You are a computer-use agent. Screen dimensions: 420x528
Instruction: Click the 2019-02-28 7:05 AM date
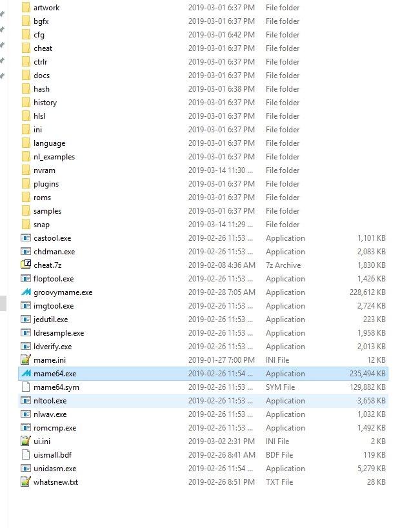point(222,292)
